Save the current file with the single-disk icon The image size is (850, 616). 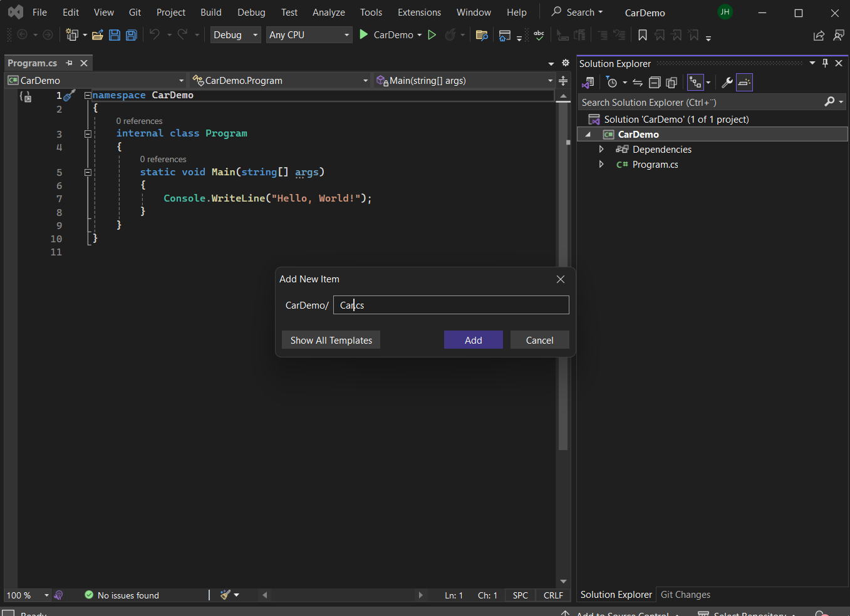point(115,35)
